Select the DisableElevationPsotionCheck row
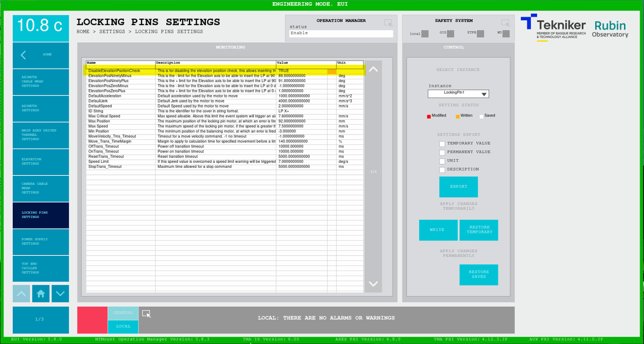 coord(224,71)
